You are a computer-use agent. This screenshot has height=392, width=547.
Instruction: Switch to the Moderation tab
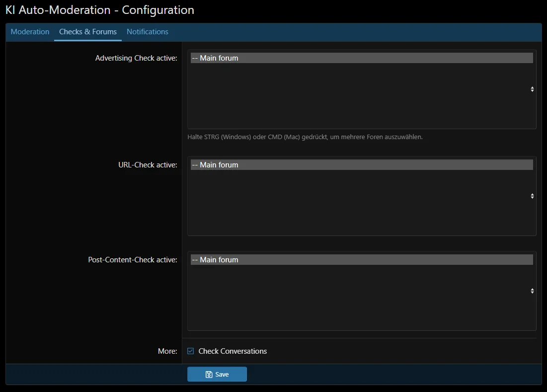30,32
